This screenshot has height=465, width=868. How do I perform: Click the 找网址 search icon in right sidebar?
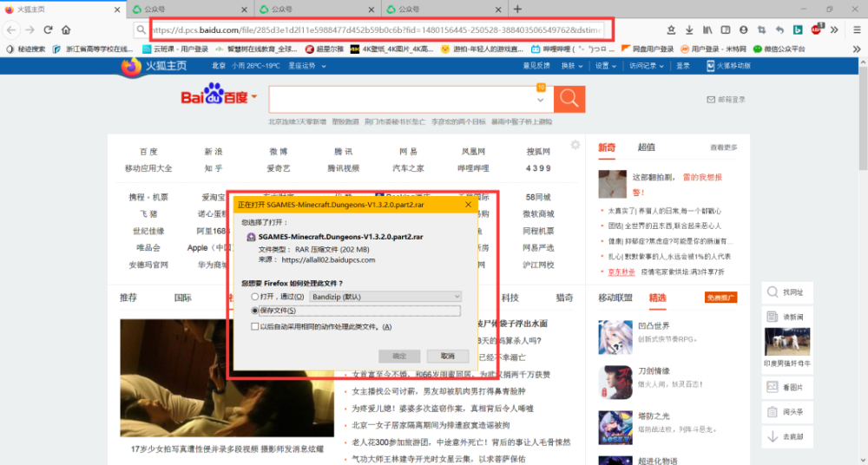coord(773,291)
